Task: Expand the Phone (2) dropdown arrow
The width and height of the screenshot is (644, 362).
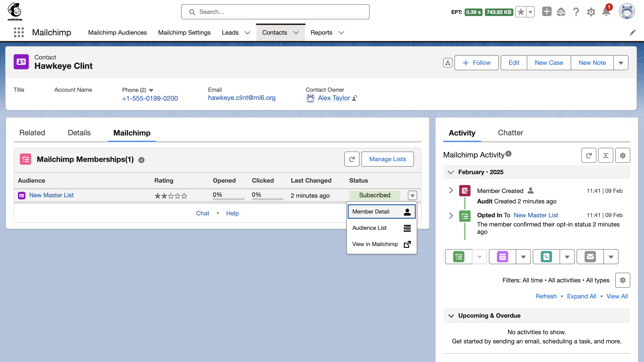Action: (x=151, y=90)
